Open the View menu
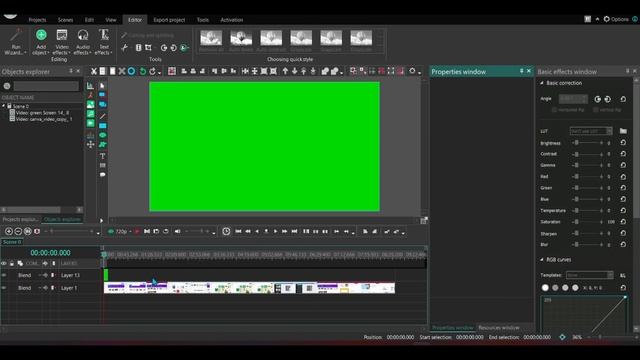This screenshot has width=640, height=360. click(x=111, y=20)
